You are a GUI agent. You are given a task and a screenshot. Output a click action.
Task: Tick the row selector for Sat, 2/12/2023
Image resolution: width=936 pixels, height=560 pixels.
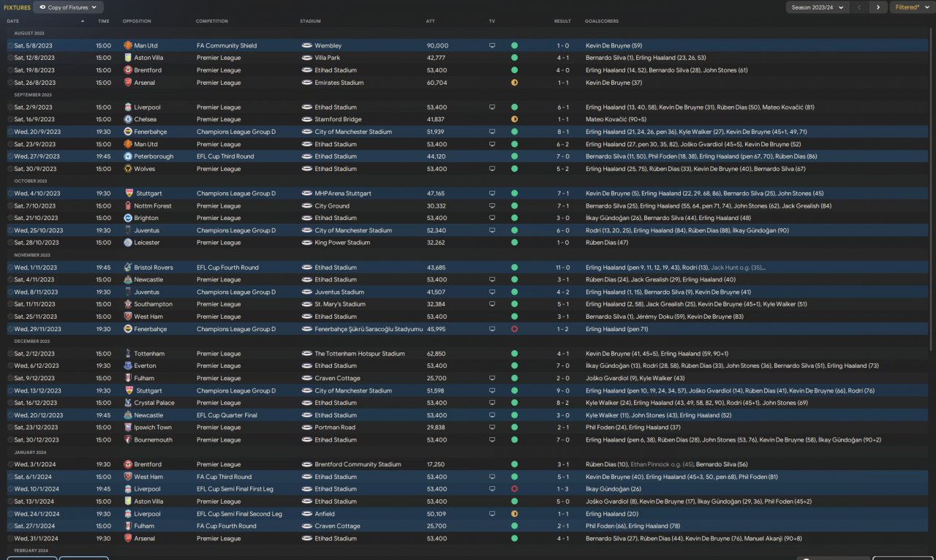[x=10, y=354]
